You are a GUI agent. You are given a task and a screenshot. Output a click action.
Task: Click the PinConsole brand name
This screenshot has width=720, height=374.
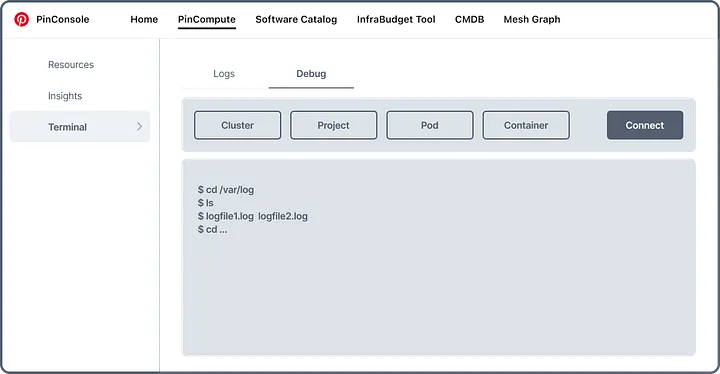point(63,19)
